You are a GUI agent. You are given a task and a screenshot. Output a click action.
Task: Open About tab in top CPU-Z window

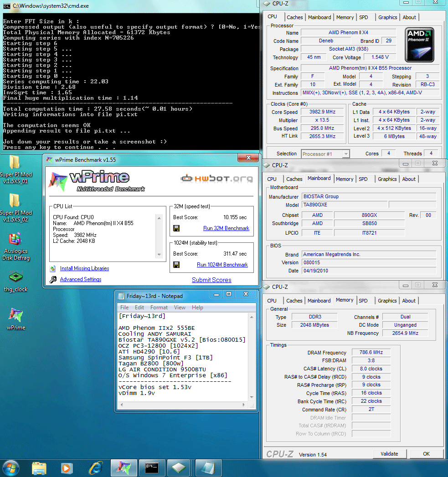coord(409,17)
